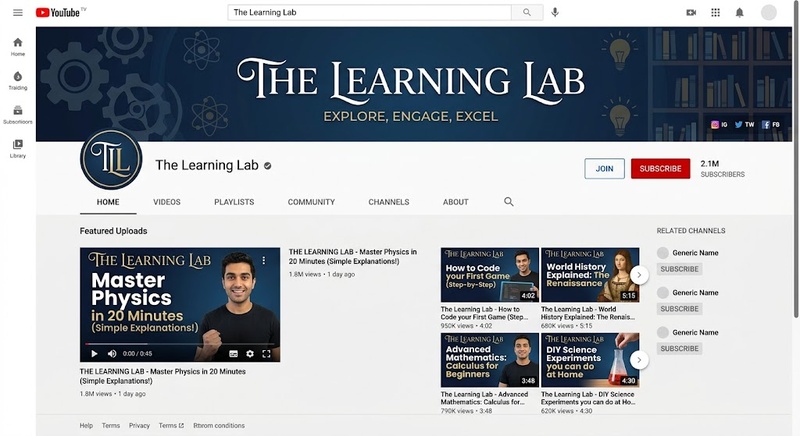Switch to the HOME tab
The image size is (800, 436).
click(x=108, y=202)
